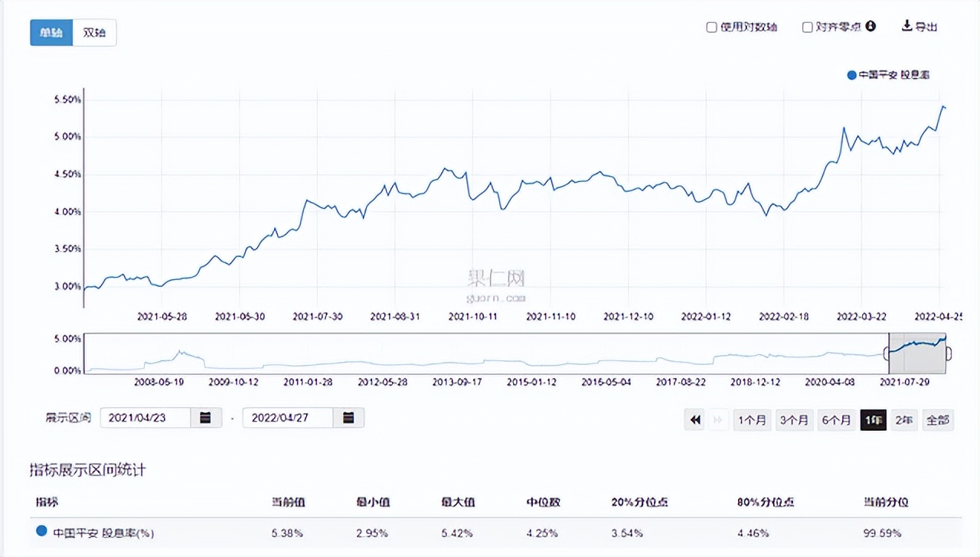
Task: Click the rewind double-arrow navigation icon
Action: click(x=694, y=419)
